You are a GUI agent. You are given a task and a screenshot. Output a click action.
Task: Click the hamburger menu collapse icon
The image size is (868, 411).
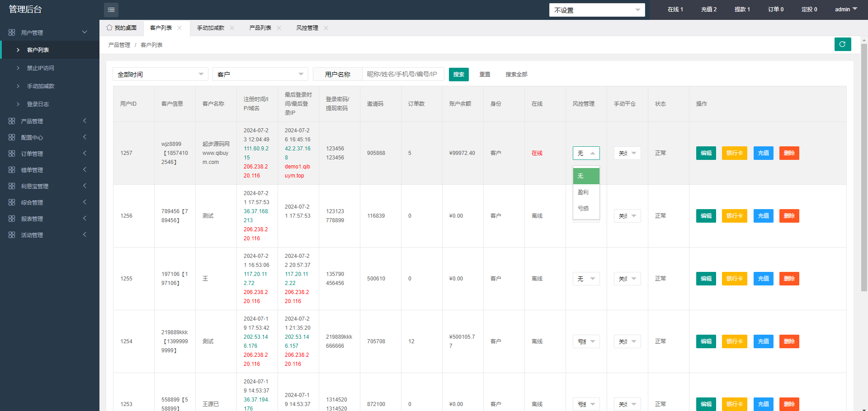pyautogui.click(x=111, y=9)
